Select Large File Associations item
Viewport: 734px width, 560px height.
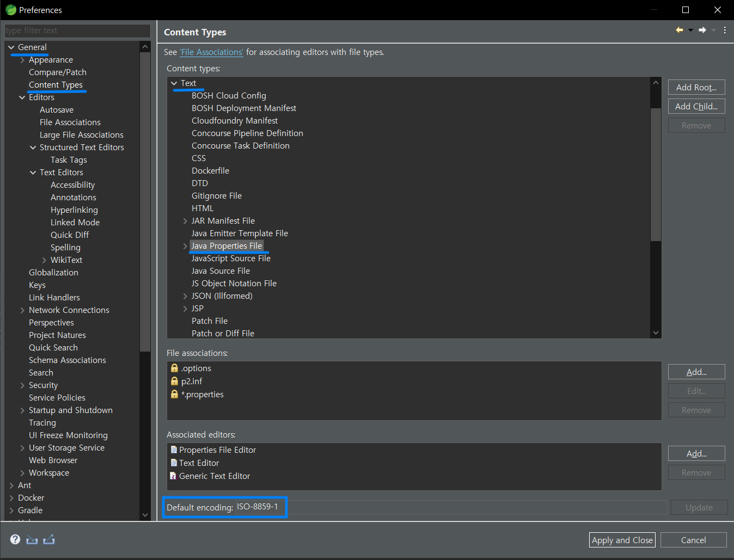(x=82, y=135)
